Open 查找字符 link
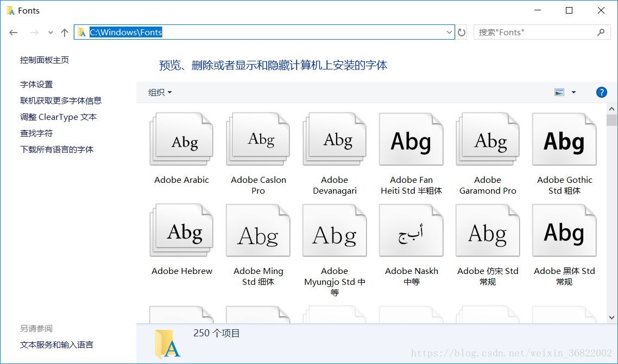Image resolution: width=618 pixels, height=364 pixels. [x=36, y=133]
